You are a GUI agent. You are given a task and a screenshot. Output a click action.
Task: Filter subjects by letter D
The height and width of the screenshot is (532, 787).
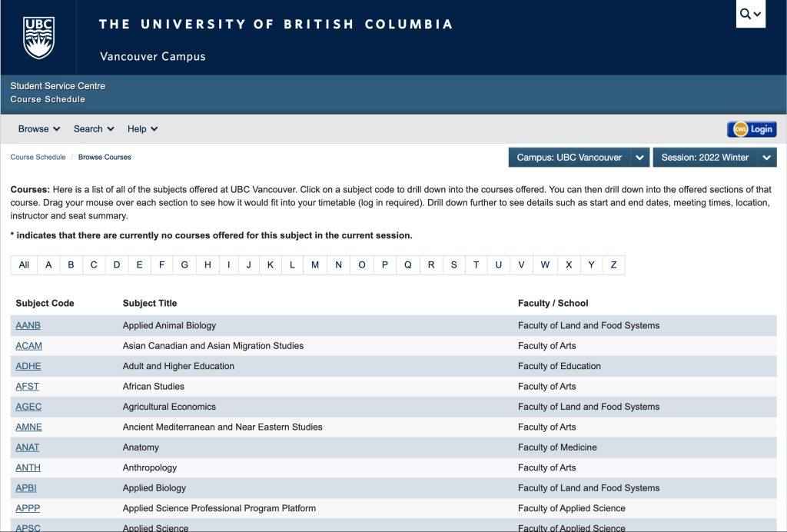coord(117,265)
